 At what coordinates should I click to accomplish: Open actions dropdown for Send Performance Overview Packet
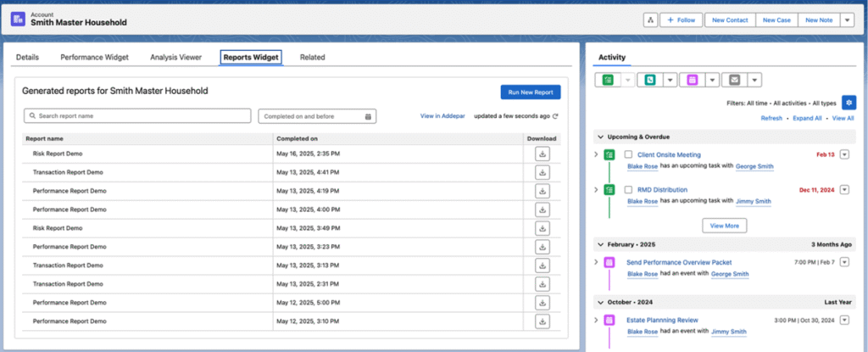coord(843,262)
